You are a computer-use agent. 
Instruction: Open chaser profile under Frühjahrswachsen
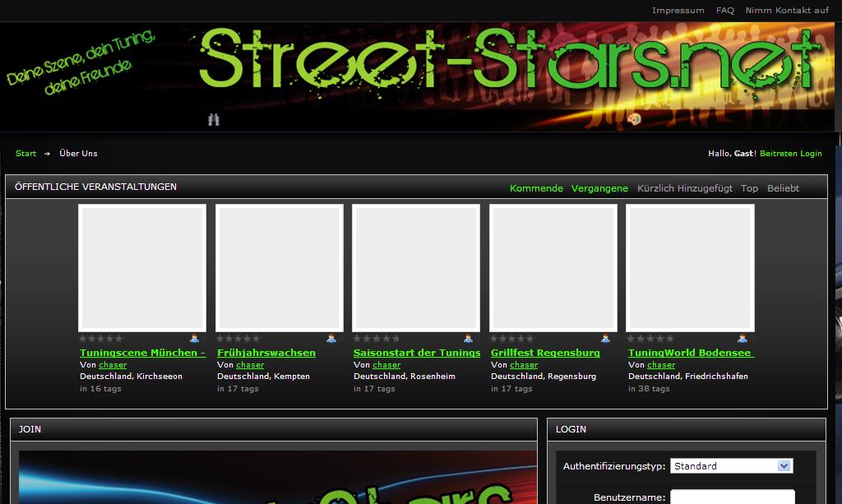[x=250, y=365]
